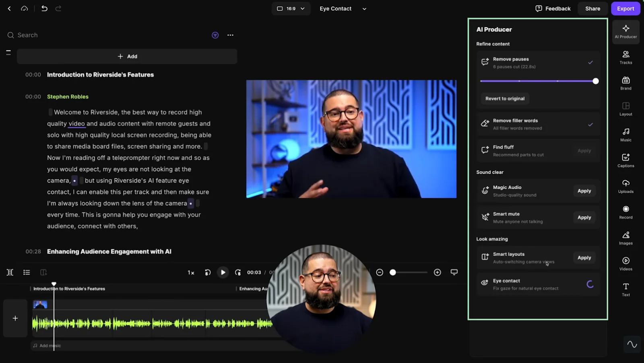Toggle the Remove filler words checkmark

tap(590, 124)
